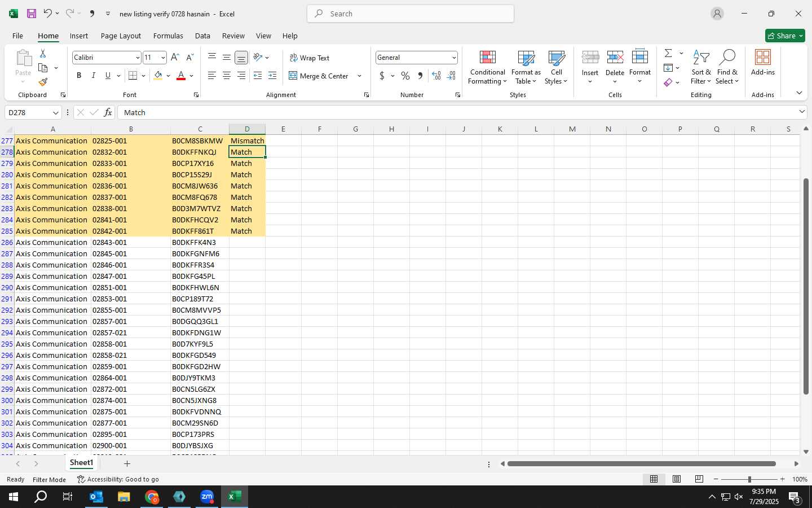Open the File tab

[x=18, y=36]
